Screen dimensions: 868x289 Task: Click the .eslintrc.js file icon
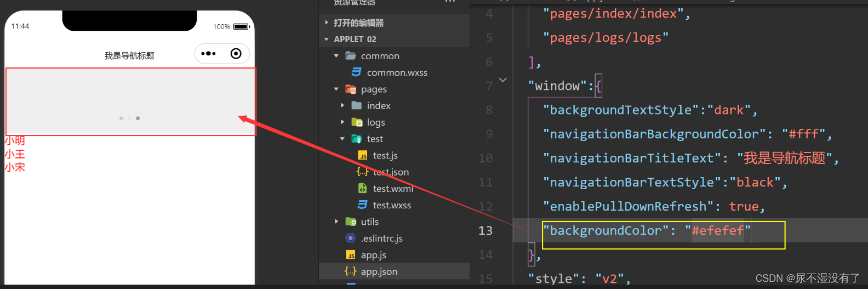(x=351, y=238)
